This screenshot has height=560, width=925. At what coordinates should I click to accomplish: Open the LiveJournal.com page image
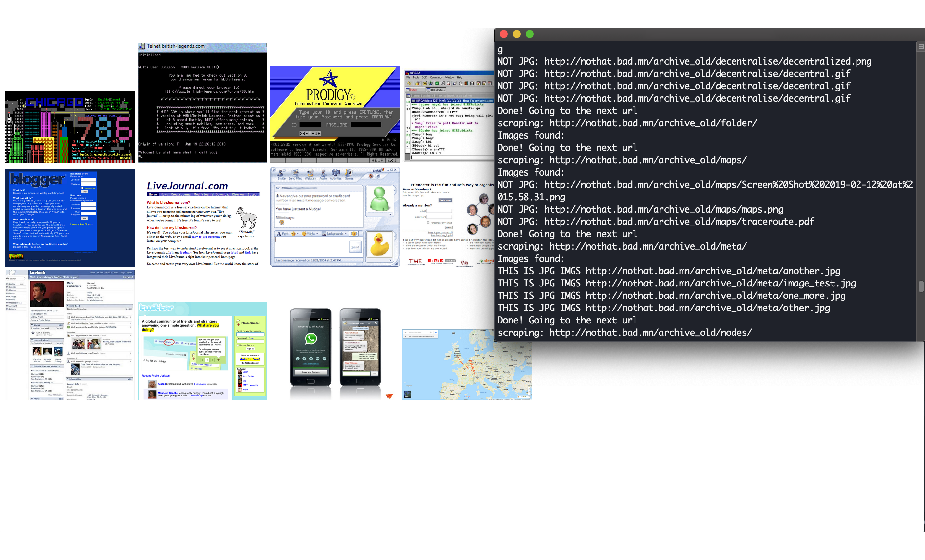pyautogui.click(x=202, y=223)
